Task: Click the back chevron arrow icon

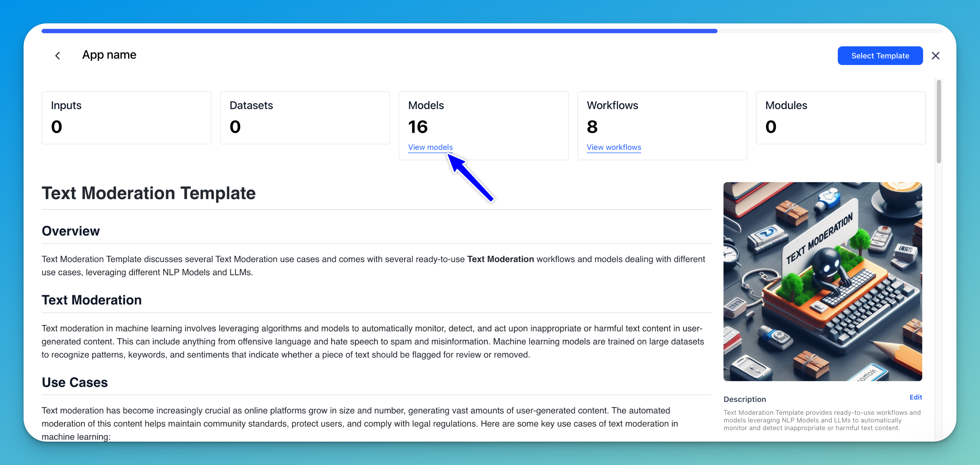Action: 57,56
